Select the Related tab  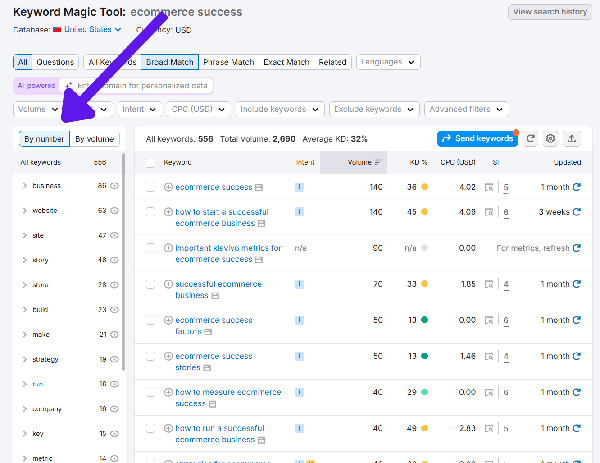332,62
